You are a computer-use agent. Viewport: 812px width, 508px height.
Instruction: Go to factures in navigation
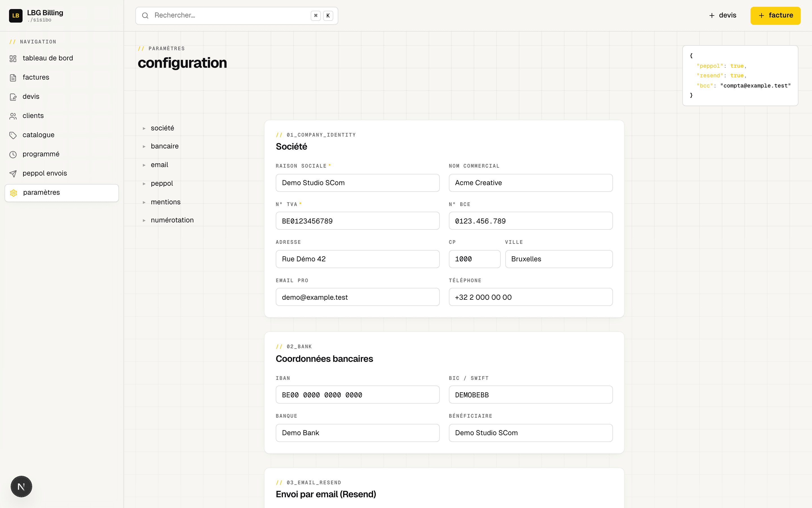[62, 77]
